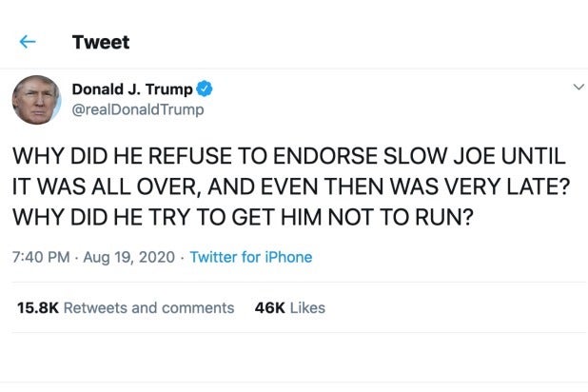Click the Aug 19, 2020 date

[138, 257]
